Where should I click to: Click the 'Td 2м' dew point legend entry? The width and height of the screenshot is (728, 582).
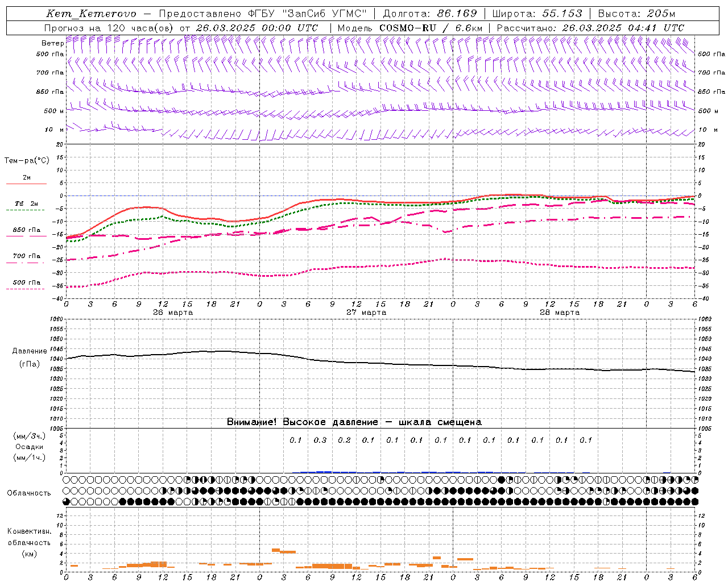(x=27, y=203)
